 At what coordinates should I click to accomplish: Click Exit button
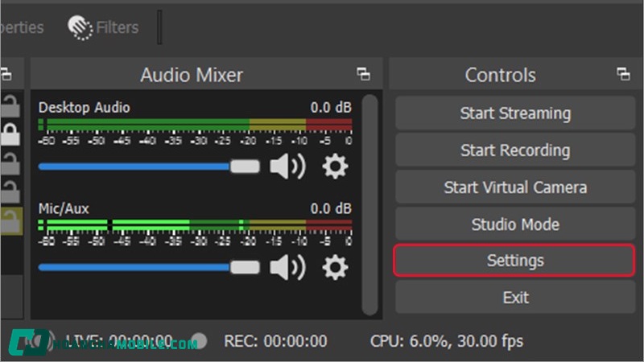[515, 297]
